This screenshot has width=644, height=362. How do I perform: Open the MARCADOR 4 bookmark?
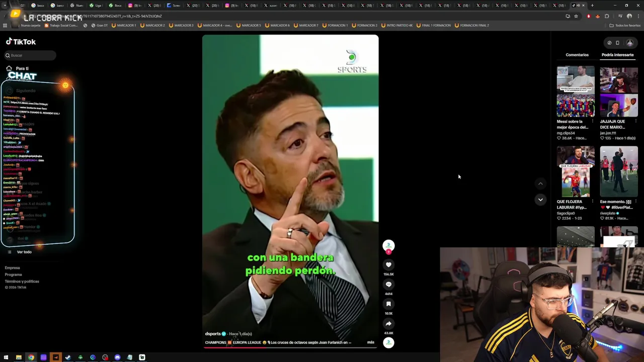pos(215,25)
